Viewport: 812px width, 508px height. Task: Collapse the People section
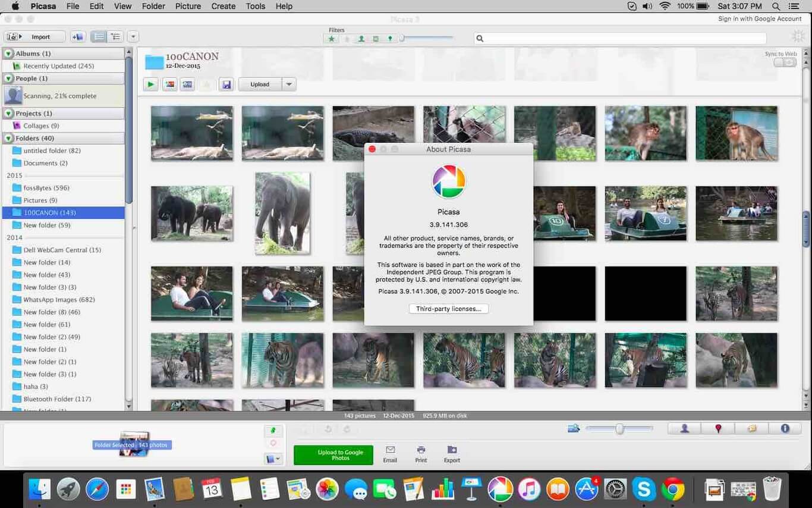coord(9,79)
